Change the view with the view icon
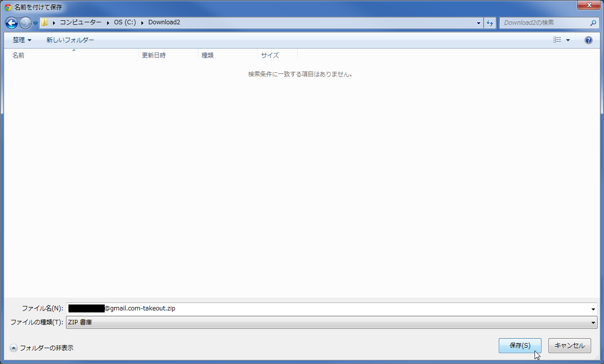 pos(557,40)
